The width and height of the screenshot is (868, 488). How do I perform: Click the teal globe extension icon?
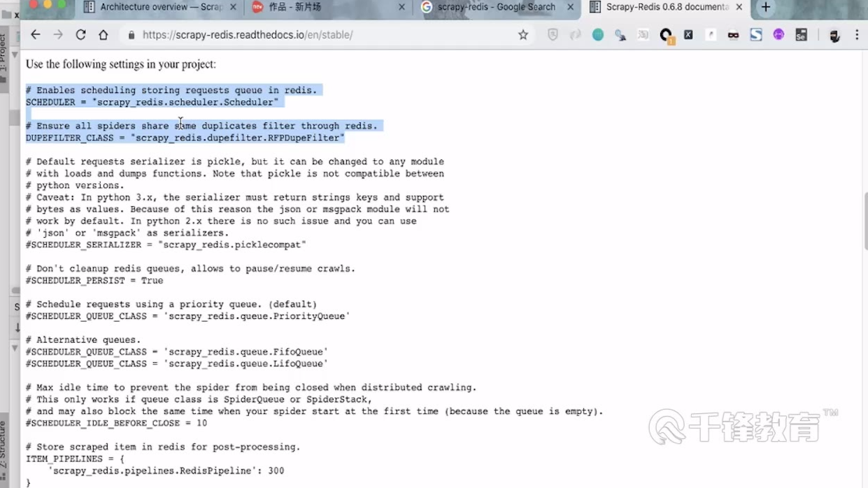tap(598, 35)
